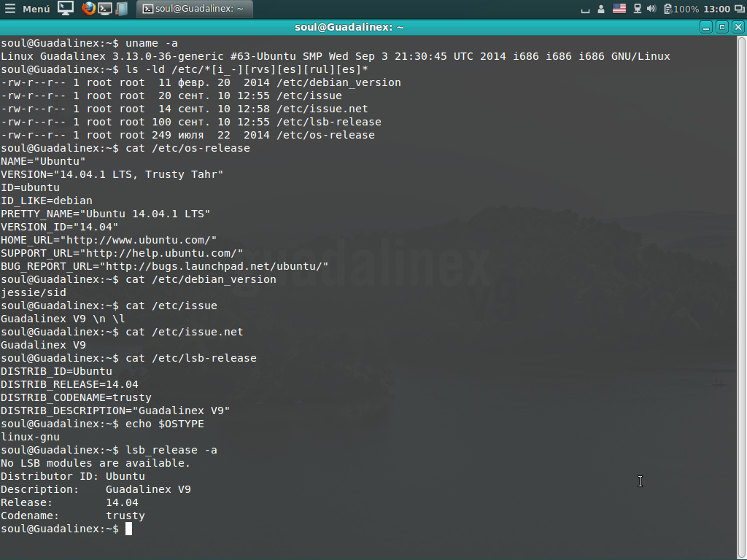Viewport: 747px width, 560px height.
Task: Open the network connection tray icon
Action: pos(637,9)
